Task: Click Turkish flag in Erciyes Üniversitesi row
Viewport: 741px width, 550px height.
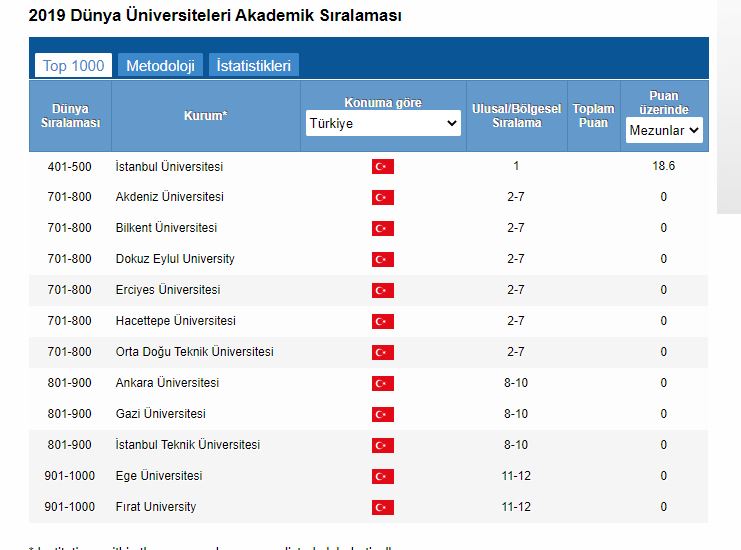Action: [x=383, y=291]
